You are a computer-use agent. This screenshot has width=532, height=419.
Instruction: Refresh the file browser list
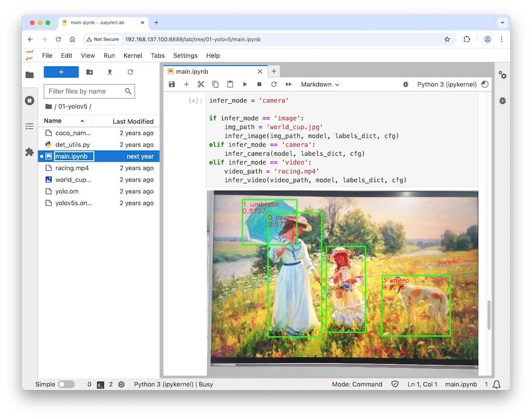pyautogui.click(x=130, y=72)
